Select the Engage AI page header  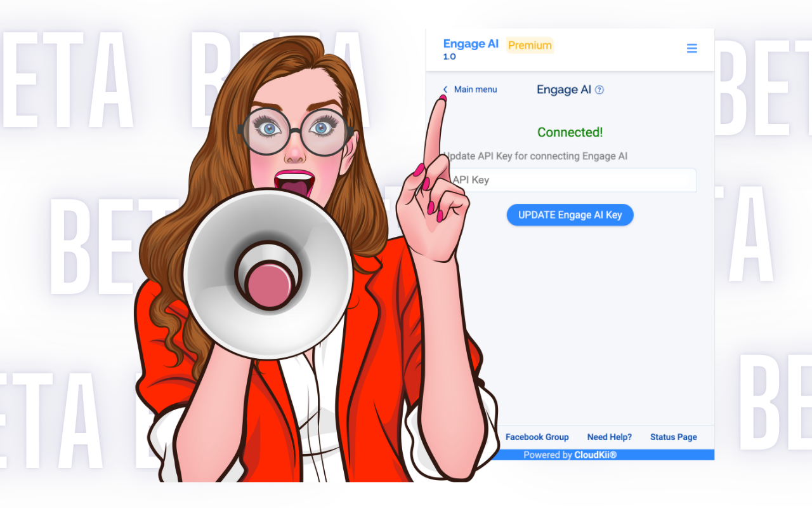coord(565,90)
